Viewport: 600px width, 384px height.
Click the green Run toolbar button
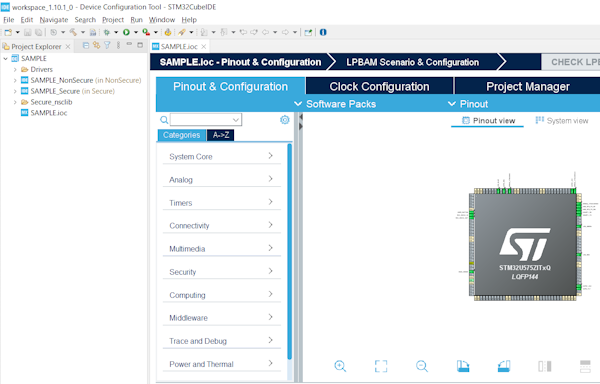(126, 33)
